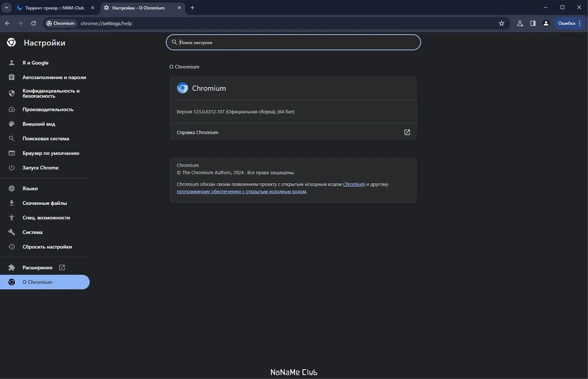Click the puzzle piece icon for Расширения
This screenshot has height=379, width=588.
(x=12, y=268)
